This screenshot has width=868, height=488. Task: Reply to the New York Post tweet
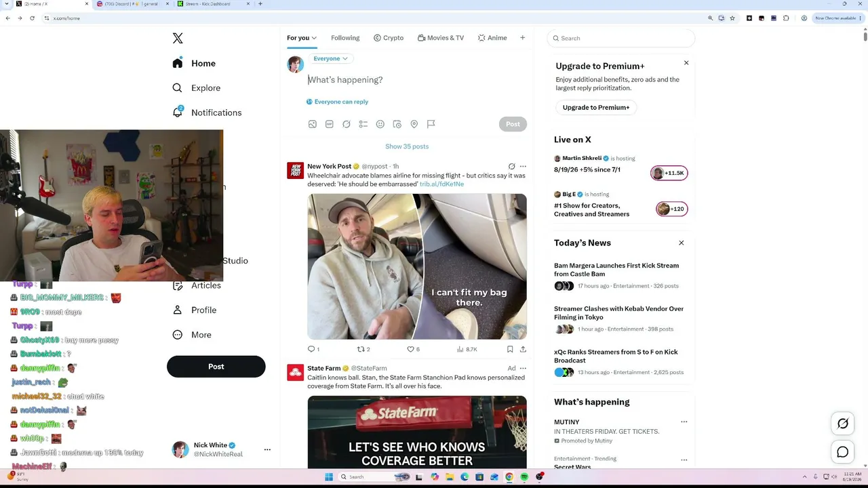click(313, 349)
